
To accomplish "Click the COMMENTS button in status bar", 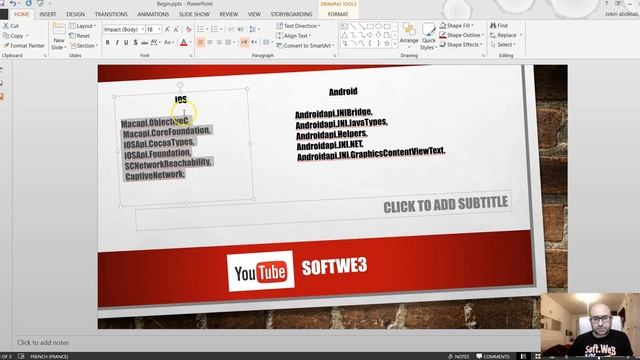I will click(x=493, y=356).
